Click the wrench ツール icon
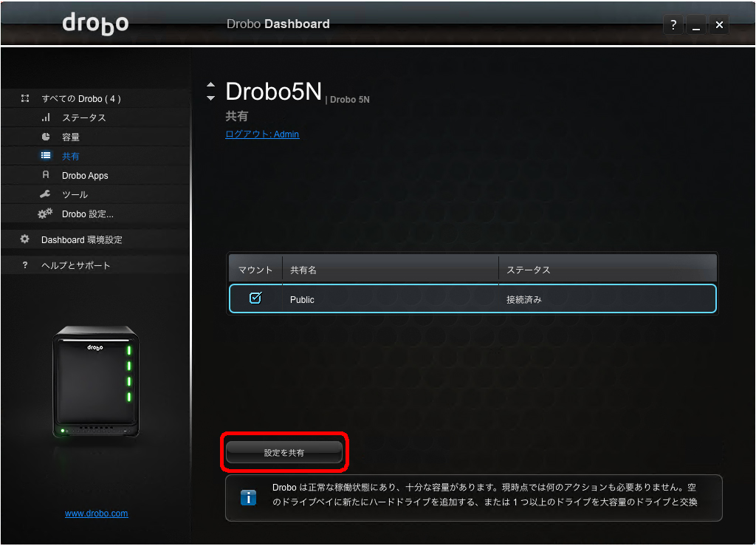This screenshot has height=546, width=756. point(45,194)
